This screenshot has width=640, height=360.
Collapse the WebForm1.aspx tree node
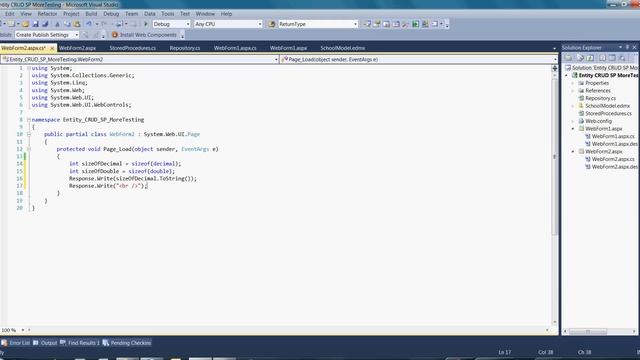click(x=573, y=129)
